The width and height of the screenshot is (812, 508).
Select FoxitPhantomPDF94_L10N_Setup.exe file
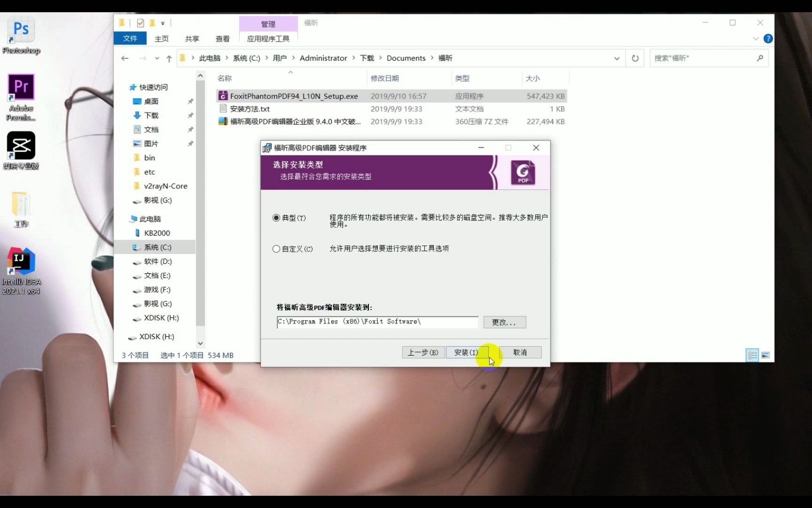(x=391, y=96)
